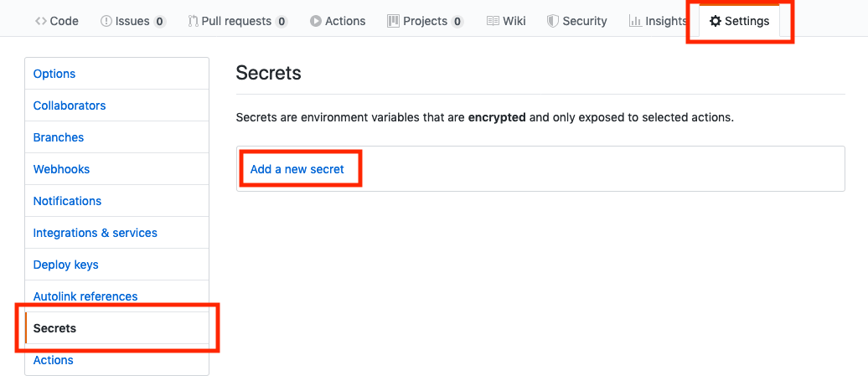Go to Branches settings
Viewport: 868px width, 391px height.
coord(116,137)
